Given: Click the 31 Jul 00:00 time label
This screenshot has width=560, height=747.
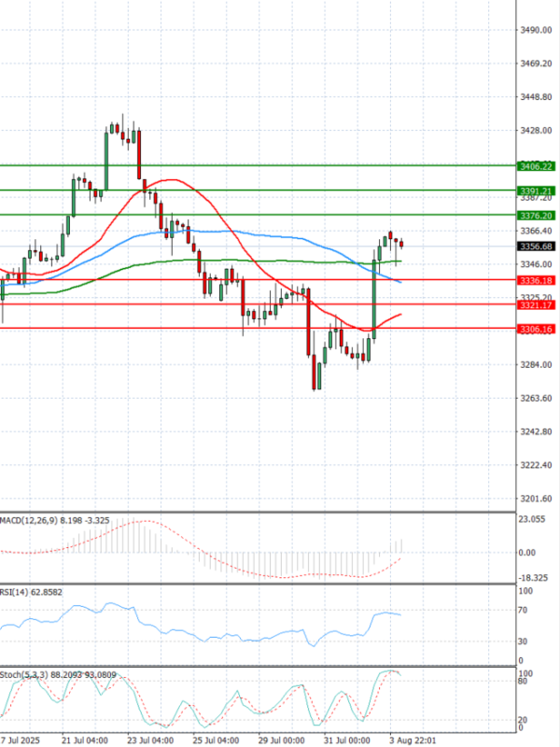Looking at the screenshot, I should (346, 740).
